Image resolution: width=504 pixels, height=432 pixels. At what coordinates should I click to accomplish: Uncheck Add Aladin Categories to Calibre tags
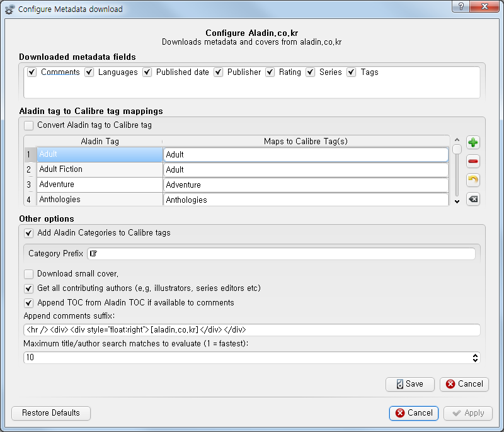[x=28, y=233]
